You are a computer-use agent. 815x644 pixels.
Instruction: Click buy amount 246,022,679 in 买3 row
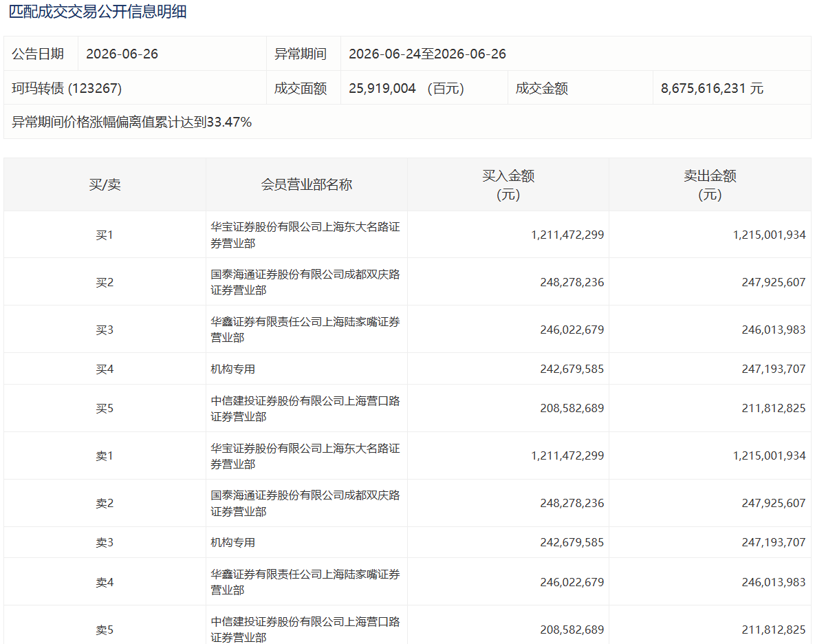tap(572, 330)
